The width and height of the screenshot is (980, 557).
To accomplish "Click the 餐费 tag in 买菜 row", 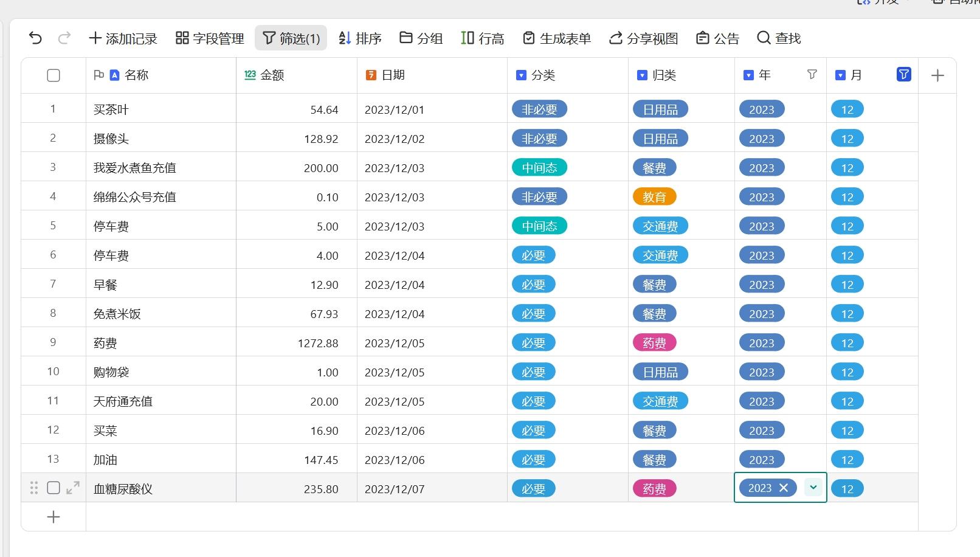I will click(x=655, y=430).
